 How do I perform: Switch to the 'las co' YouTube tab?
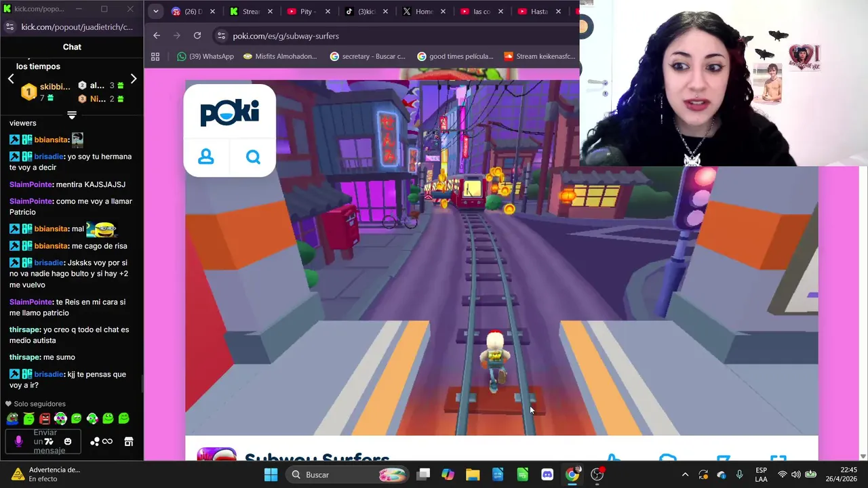[482, 12]
